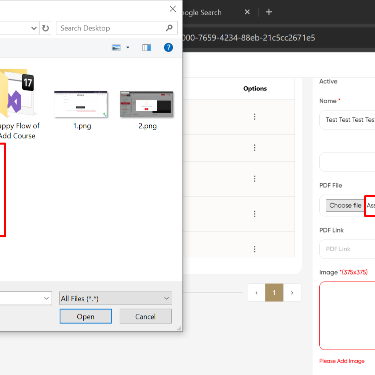Image resolution: width=375 pixels, height=375 pixels.
Task: Open options menu in first table row
Action: [x=254, y=117]
